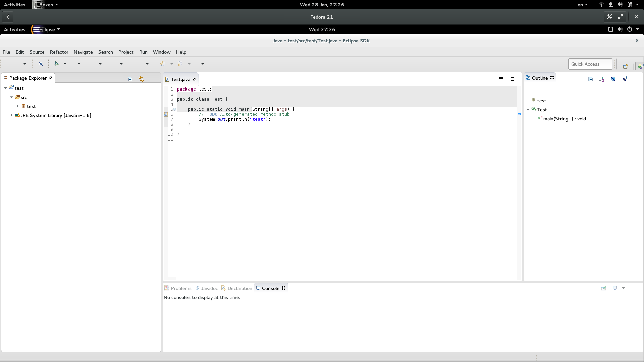
Task: Toggle Skip All Breakpoints in toolbar
Action: [41, 64]
